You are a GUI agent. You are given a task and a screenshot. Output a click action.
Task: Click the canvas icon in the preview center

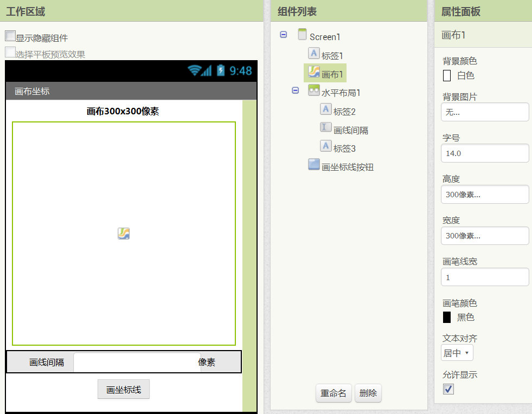click(124, 233)
